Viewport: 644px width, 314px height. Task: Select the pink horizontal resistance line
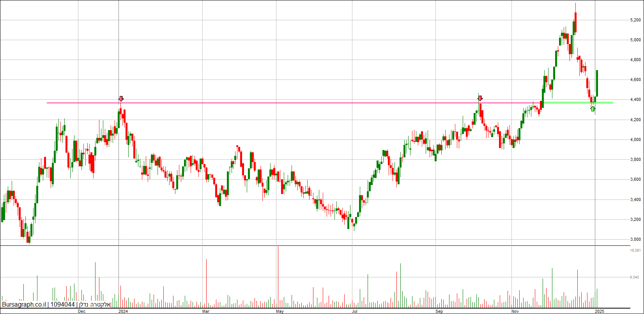(x=294, y=103)
